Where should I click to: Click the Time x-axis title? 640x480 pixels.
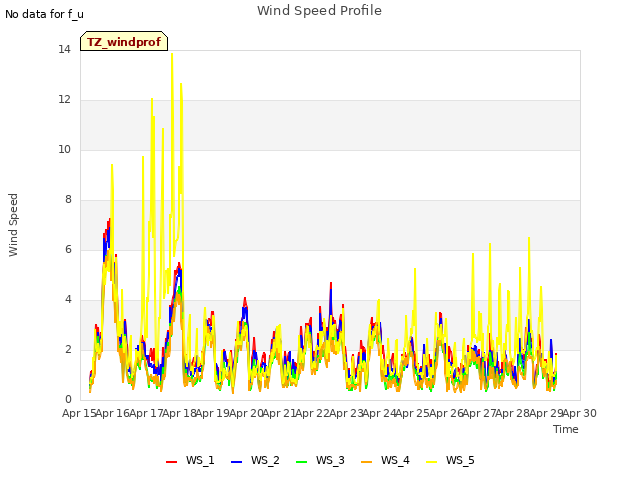click(x=566, y=429)
